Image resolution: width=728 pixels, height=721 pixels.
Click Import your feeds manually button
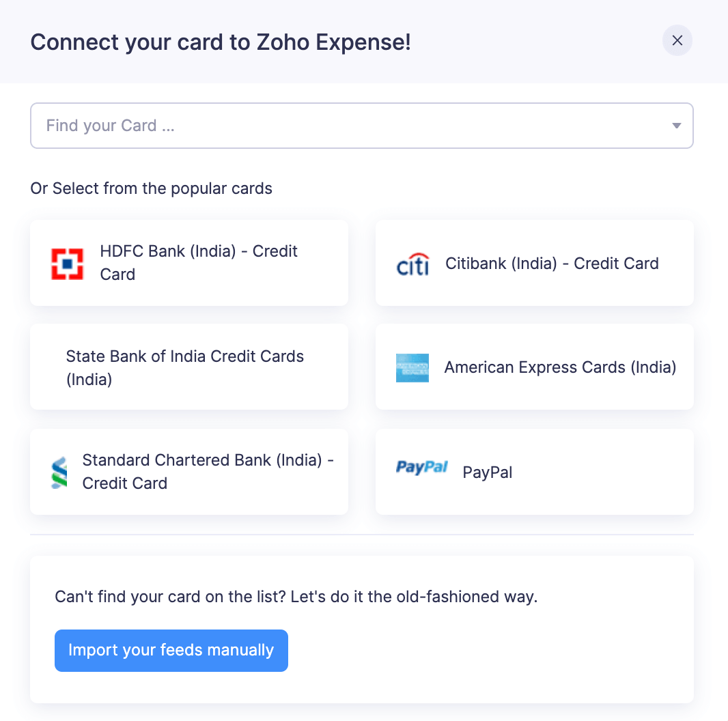pos(171,651)
